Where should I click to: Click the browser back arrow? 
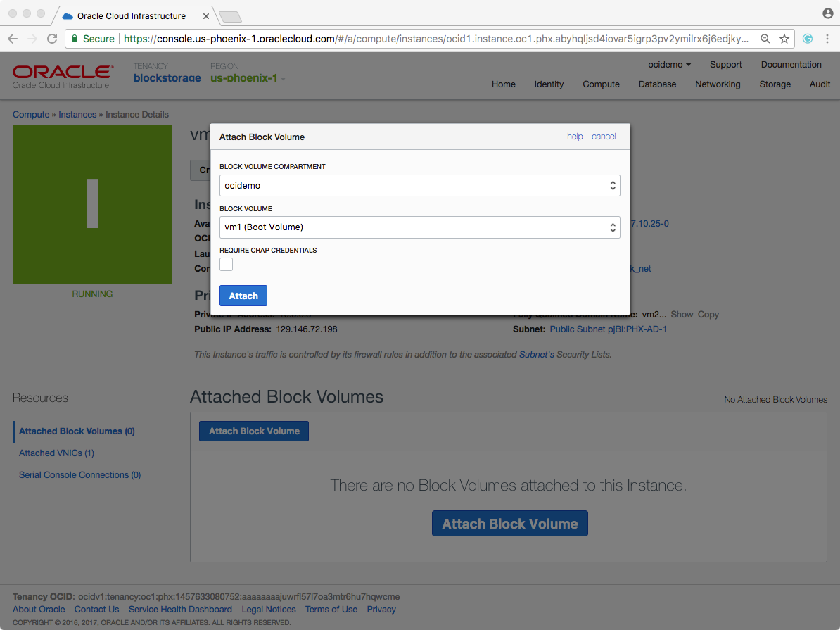click(13, 39)
